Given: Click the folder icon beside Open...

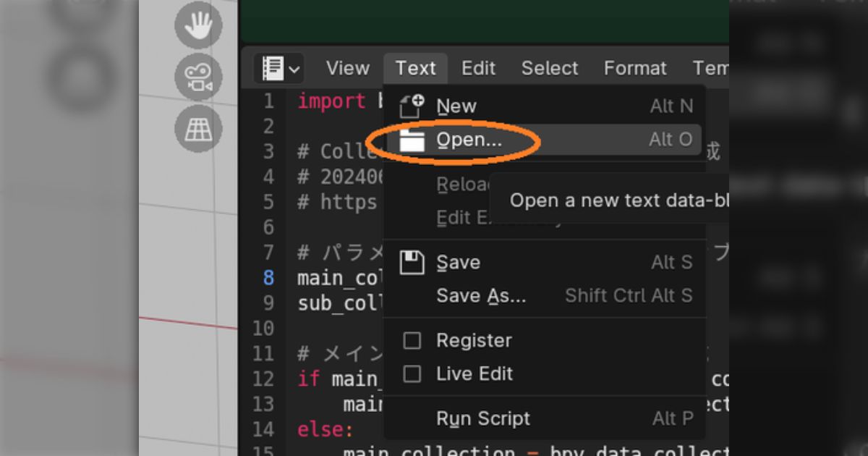Looking at the screenshot, I should (x=412, y=140).
